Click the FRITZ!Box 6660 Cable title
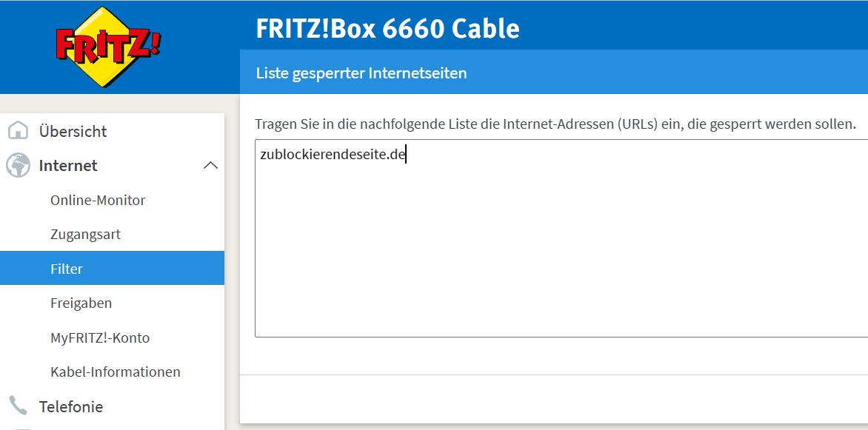The image size is (868, 430). [387, 29]
